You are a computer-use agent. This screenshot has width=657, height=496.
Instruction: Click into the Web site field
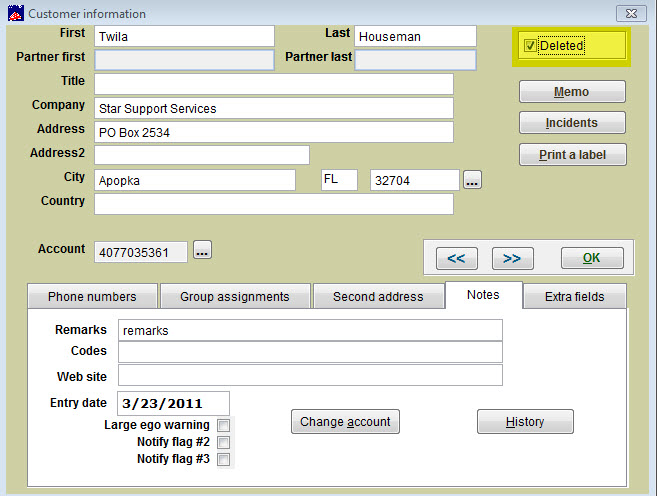coord(310,375)
